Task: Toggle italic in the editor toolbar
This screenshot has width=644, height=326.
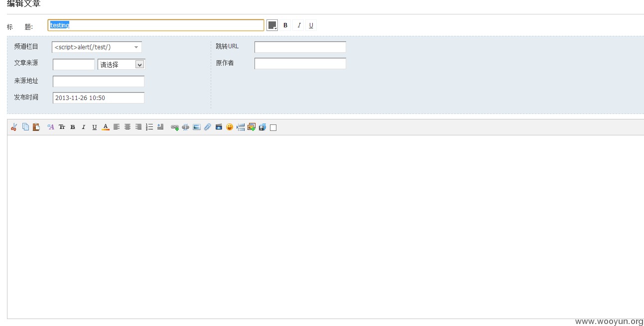Action: (x=84, y=127)
